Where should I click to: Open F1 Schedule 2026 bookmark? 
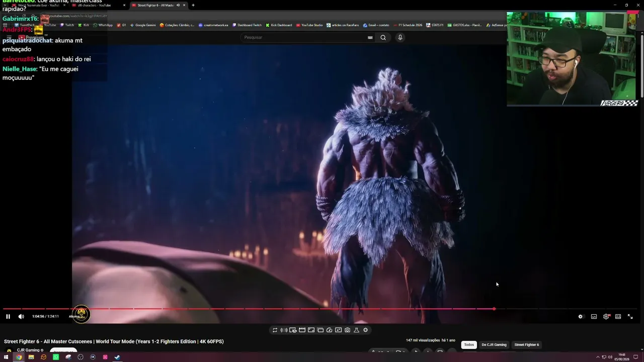tap(408, 25)
